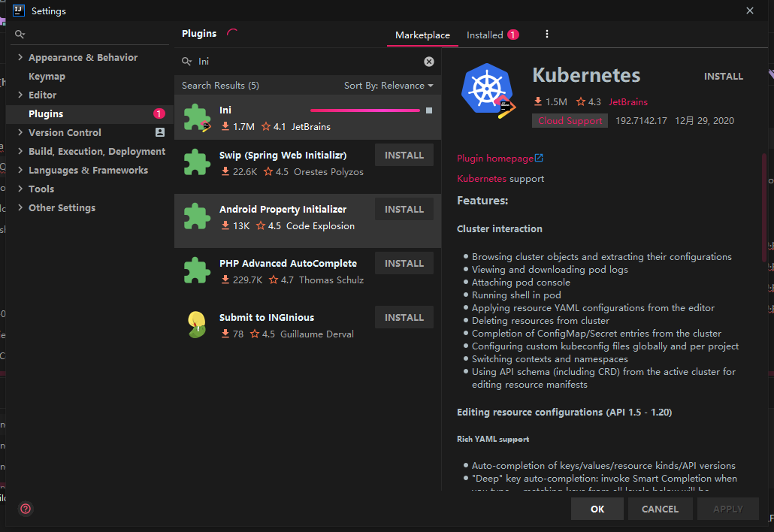The image size is (774, 532).
Task: Focus the plugin search field containing Ini
Action: (306, 61)
